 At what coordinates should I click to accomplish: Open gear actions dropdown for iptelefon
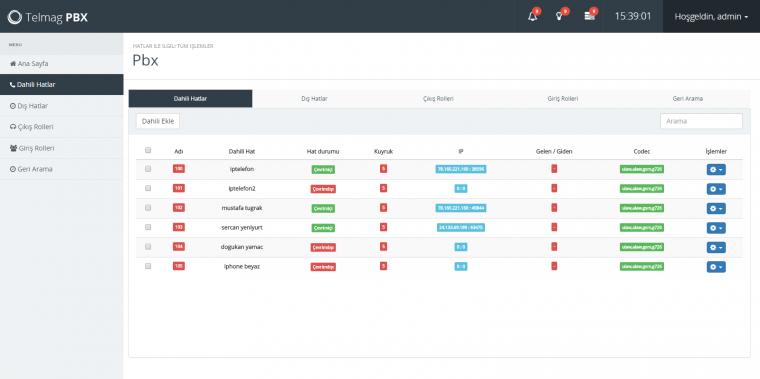tap(716, 170)
